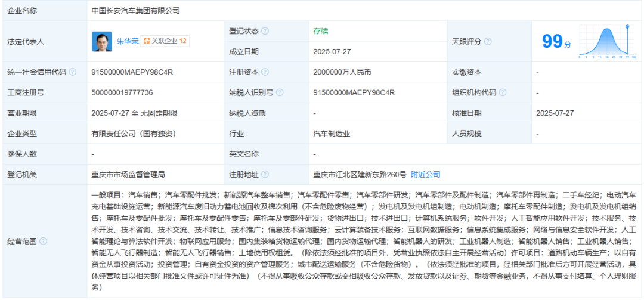Viewport: 644px width, 300px height.
Task: Click the 参保人数 label
Action: 22,154
